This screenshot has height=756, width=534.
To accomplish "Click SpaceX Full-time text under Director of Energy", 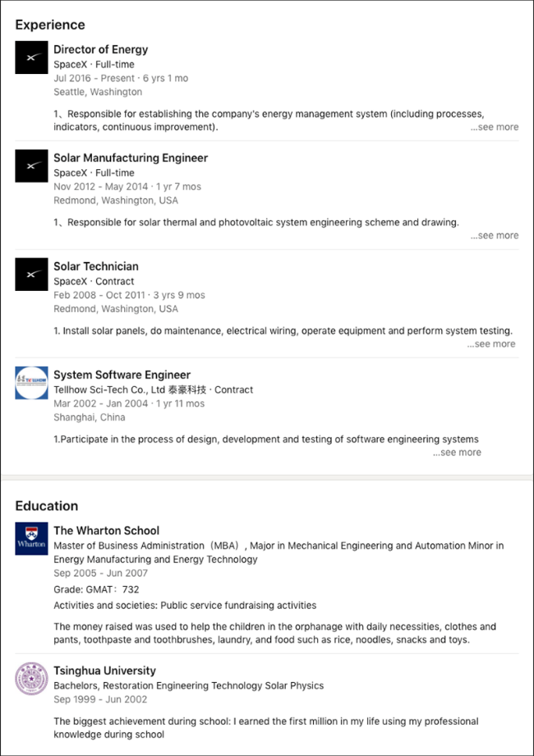I will (94, 64).
